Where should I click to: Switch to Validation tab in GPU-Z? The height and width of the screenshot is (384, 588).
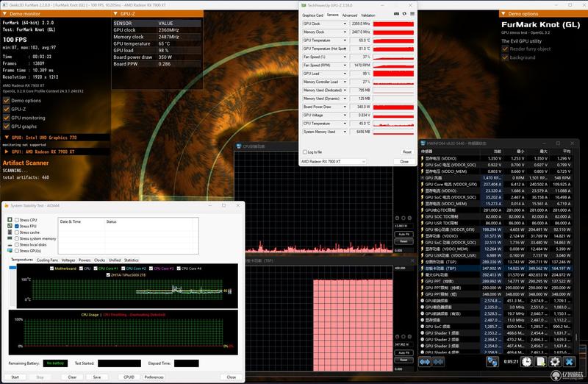(368, 15)
